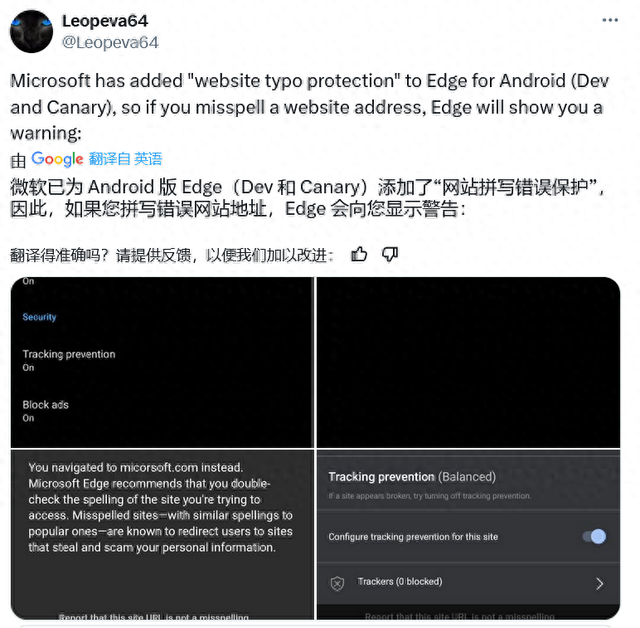Open the top-right black screenshot thumbnail

468,362
